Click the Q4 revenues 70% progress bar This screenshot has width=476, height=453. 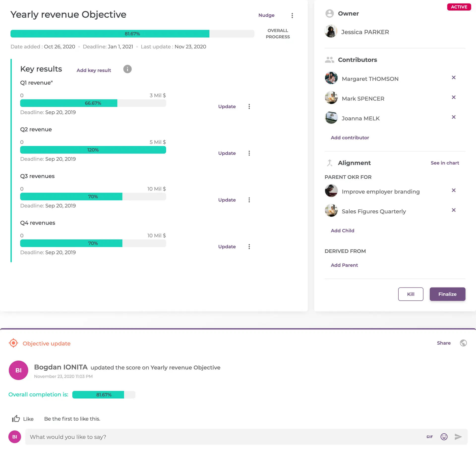(x=93, y=243)
